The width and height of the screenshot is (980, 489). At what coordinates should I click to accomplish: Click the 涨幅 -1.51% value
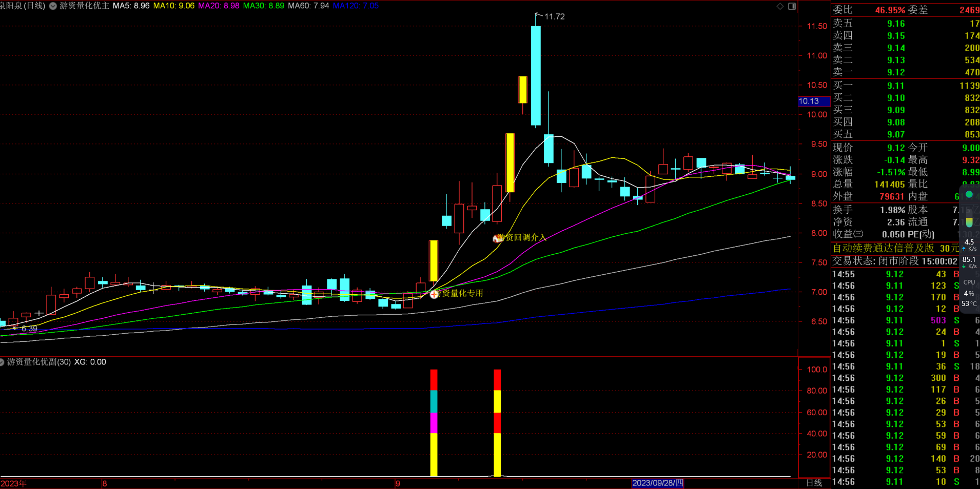[x=891, y=172]
